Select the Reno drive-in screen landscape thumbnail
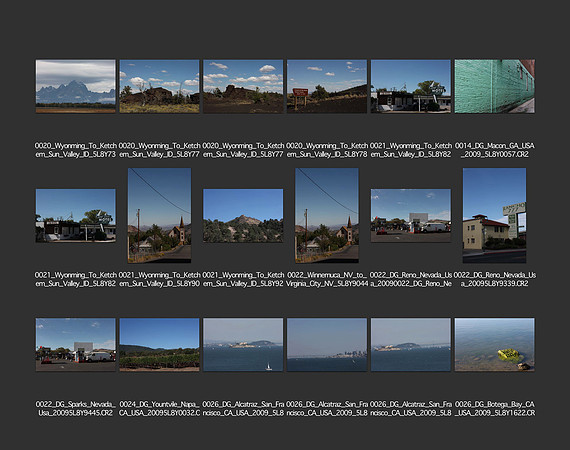Viewport: 570px width, 450px height. 411,216
